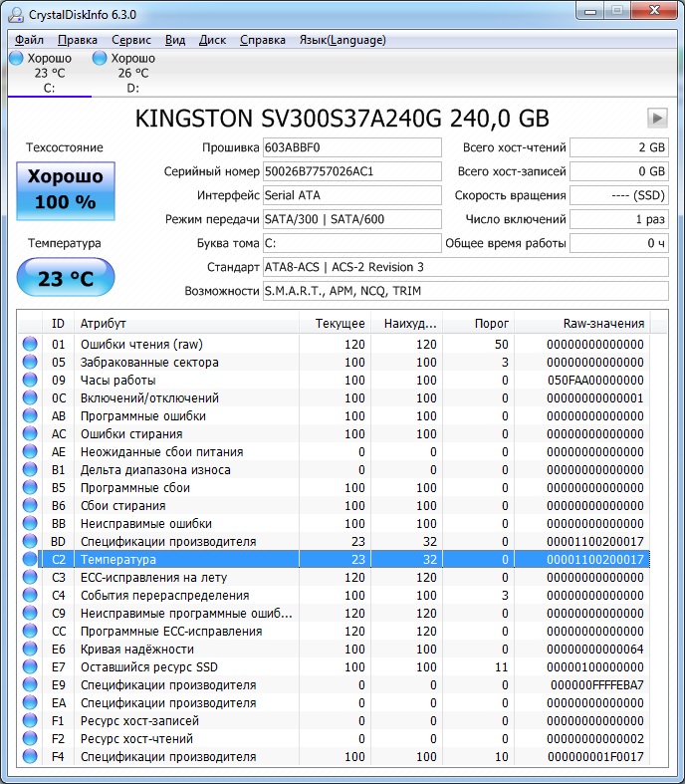Click raw value 00000000000064
Viewport: 685px width, 784px height.
click(595, 649)
